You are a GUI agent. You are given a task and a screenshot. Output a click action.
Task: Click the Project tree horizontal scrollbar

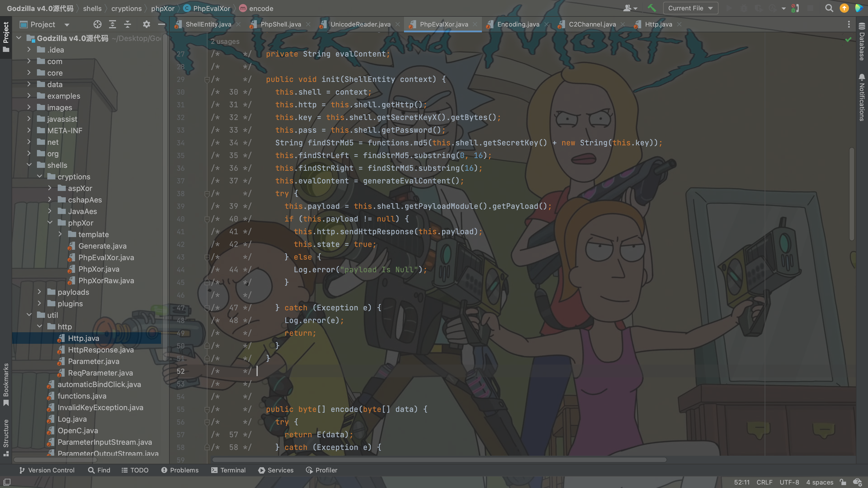pos(55,460)
